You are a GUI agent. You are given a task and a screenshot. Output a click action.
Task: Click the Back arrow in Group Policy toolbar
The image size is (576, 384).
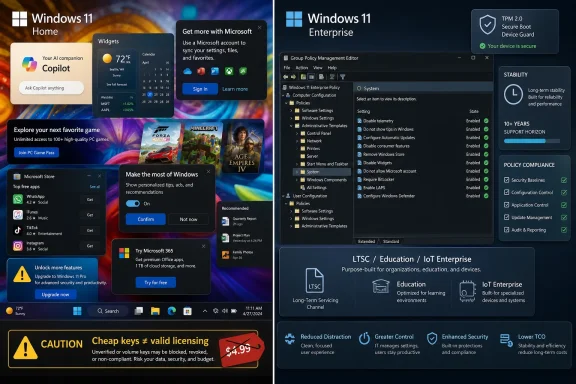[x=285, y=77]
